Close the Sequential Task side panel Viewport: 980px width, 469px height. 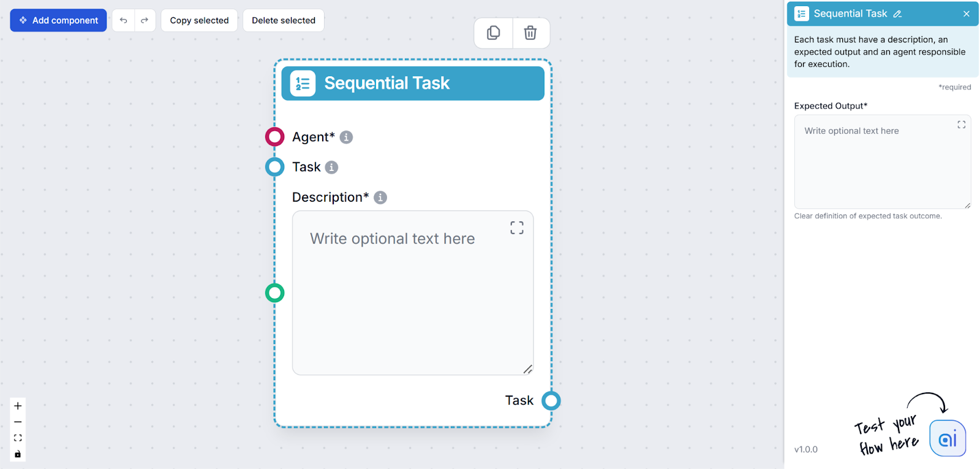pyautogui.click(x=966, y=14)
